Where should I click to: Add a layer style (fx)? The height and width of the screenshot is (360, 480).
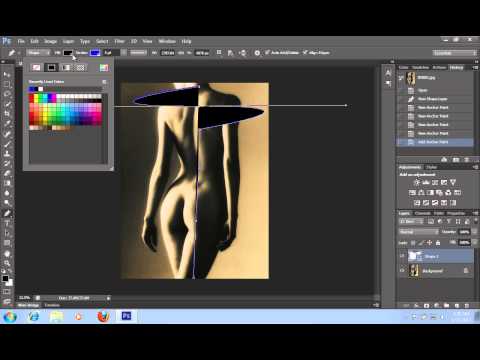[416, 305]
